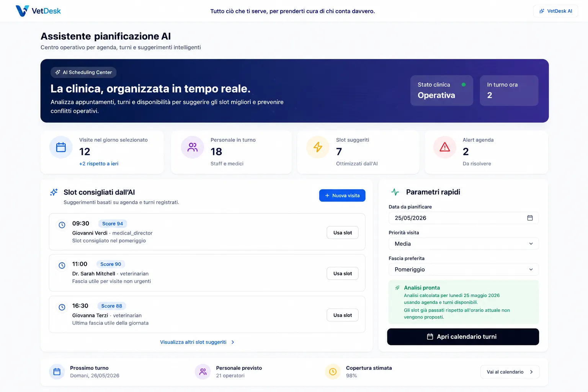Open the VetDesk AI assistant button

tap(555, 11)
